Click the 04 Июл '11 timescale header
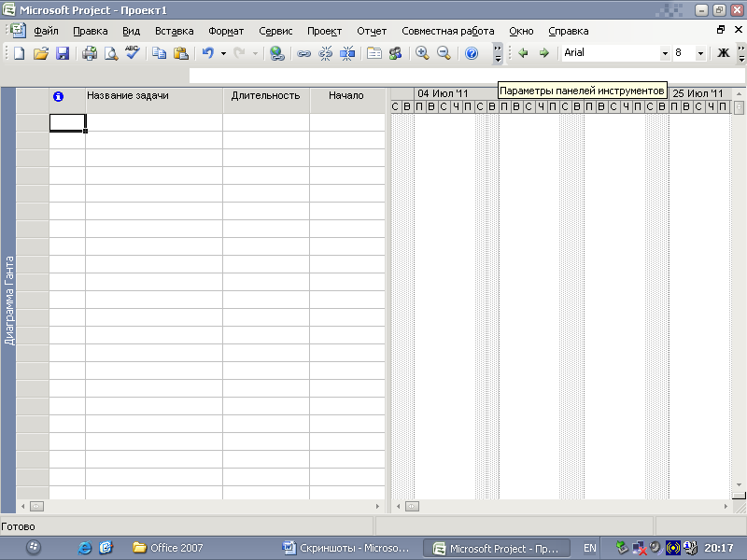Viewport: 747px width, 560px height. coord(443,93)
